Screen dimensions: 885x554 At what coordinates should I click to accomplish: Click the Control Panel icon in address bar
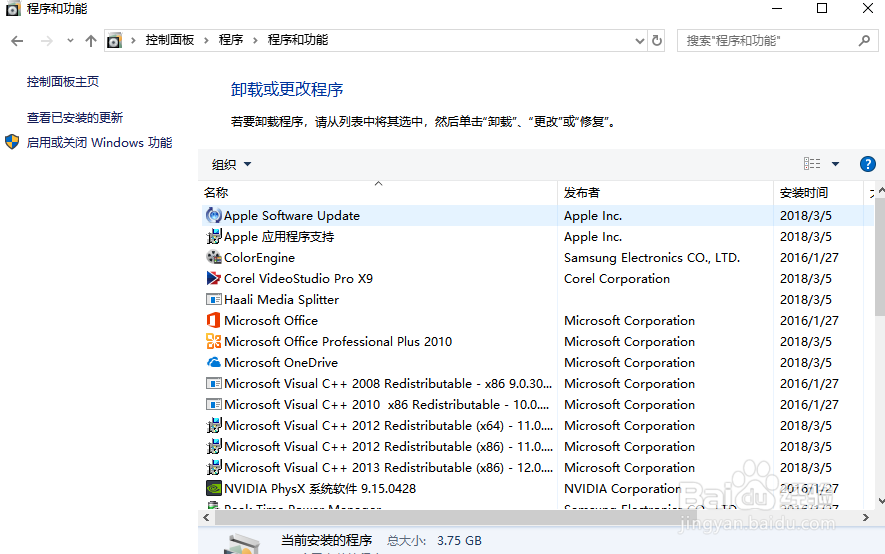coord(114,41)
